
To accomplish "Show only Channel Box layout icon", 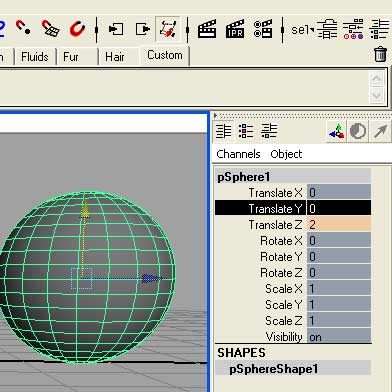I will coord(223,131).
